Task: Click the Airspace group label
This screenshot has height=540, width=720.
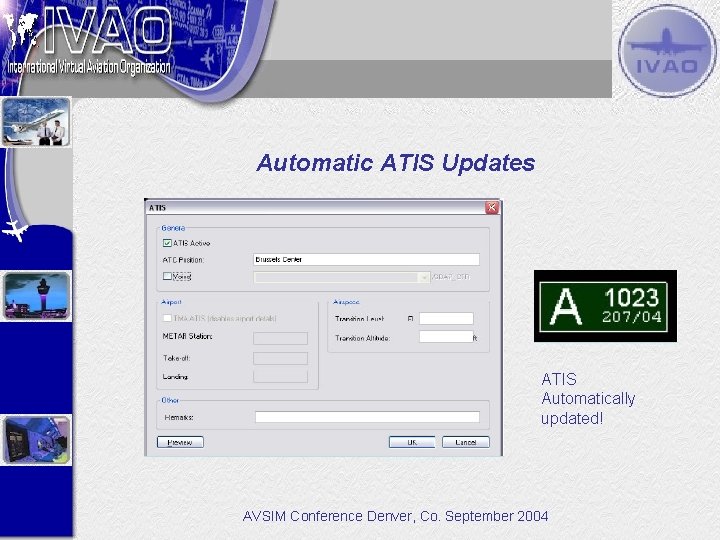Action: [346, 302]
